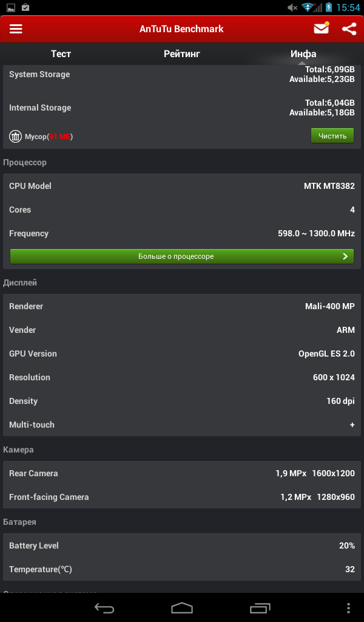Image resolution: width=364 pixels, height=622 pixels.
Task: Select the CPU Model row
Action: point(182,186)
